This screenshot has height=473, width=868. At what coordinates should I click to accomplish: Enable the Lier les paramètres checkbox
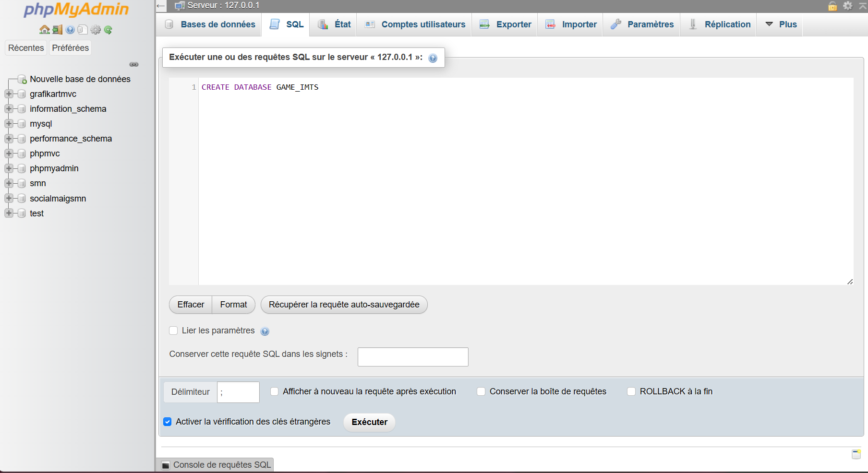tap(173, 331)
